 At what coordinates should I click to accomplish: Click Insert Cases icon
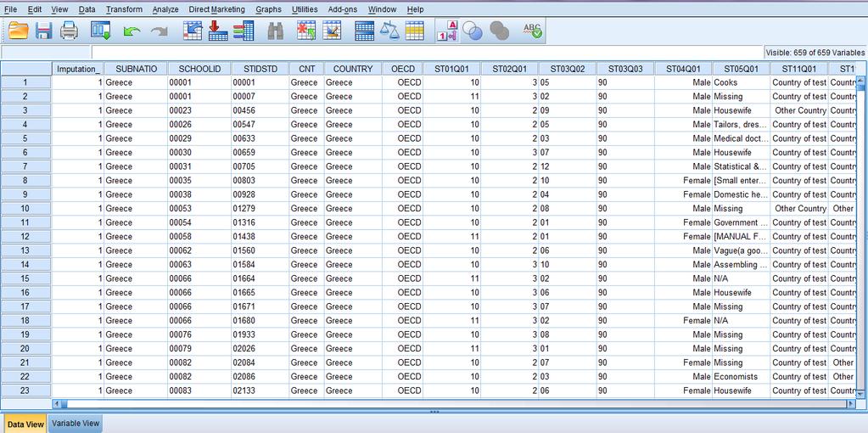306,31
